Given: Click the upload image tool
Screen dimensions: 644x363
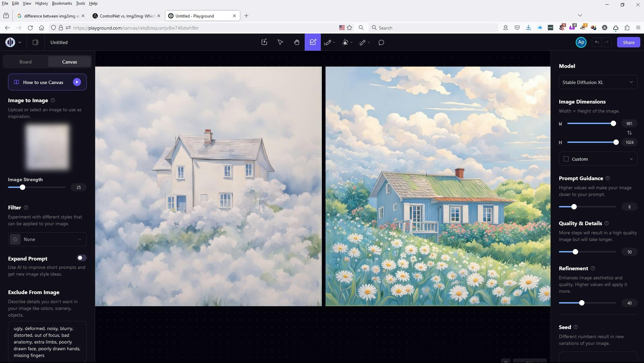Looking at the screenshot, I should (x=264, y=42).
